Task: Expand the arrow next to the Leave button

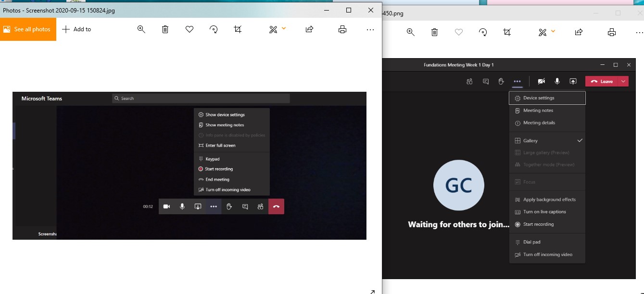Action: (x=623, y=82)
